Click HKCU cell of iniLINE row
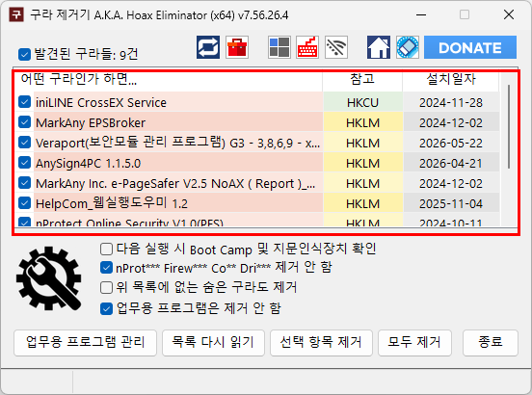The image size is (532, 395). tap(362, 102)
